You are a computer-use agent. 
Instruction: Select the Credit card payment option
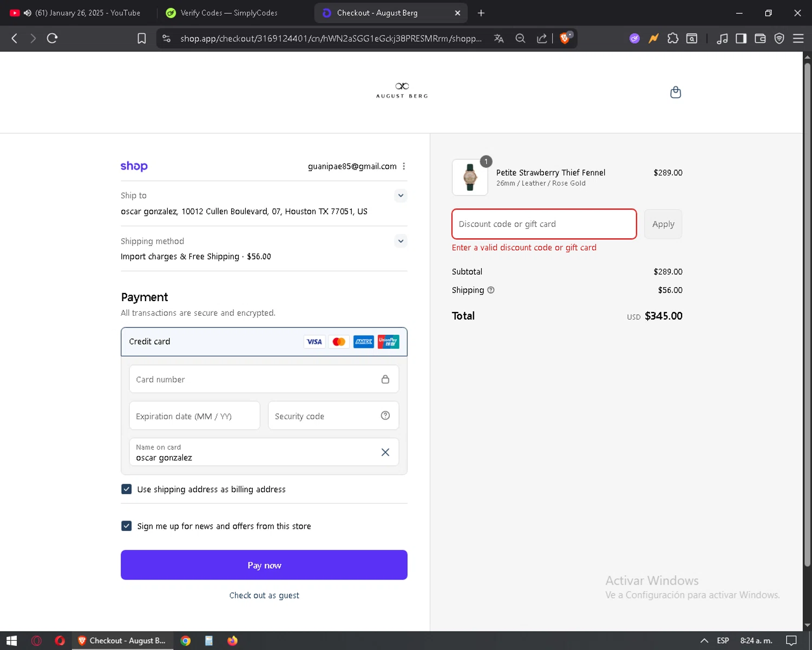264,342
